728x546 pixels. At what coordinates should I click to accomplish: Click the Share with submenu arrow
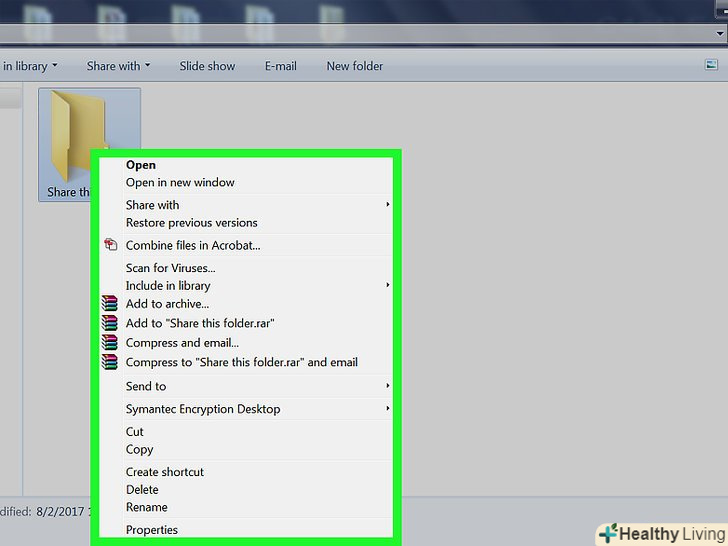pyautogui.click(x=388, y=204)
